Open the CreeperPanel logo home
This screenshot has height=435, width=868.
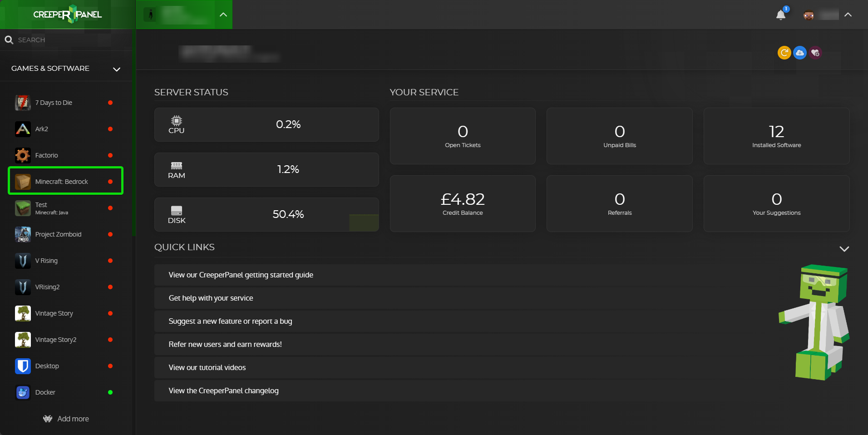68,15
